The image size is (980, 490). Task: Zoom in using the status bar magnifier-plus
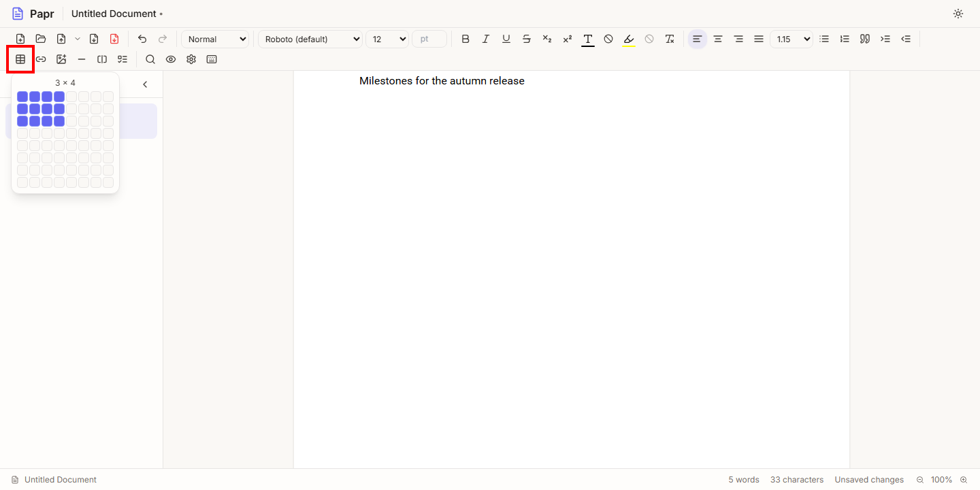point(964,480)
